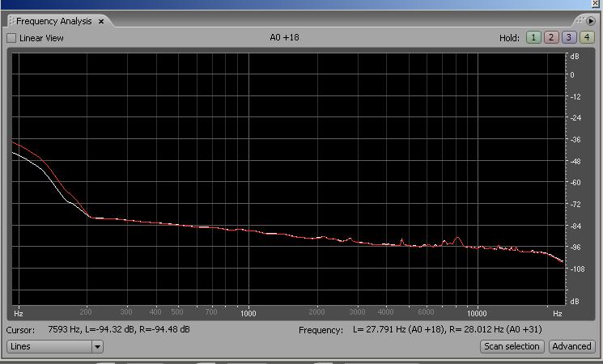Click the -48 dB scale label
This screenshot has height=364, width=603.
click(575, 162)
